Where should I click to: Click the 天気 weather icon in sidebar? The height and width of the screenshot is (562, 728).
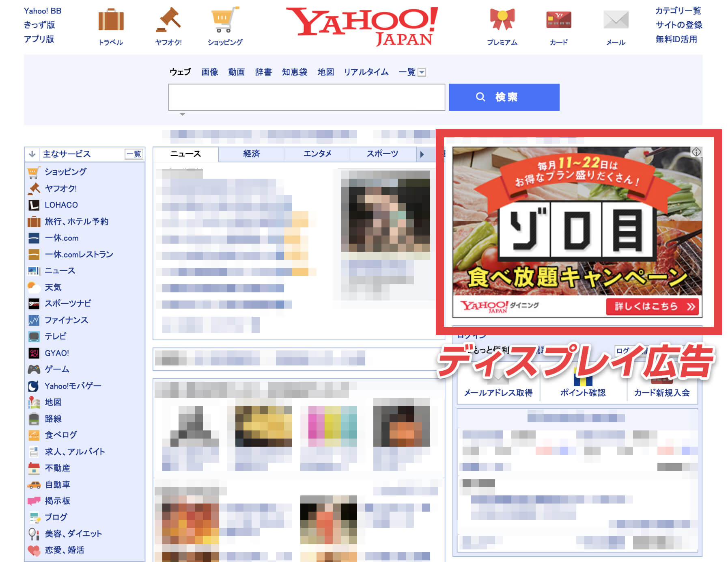(34, 287)
